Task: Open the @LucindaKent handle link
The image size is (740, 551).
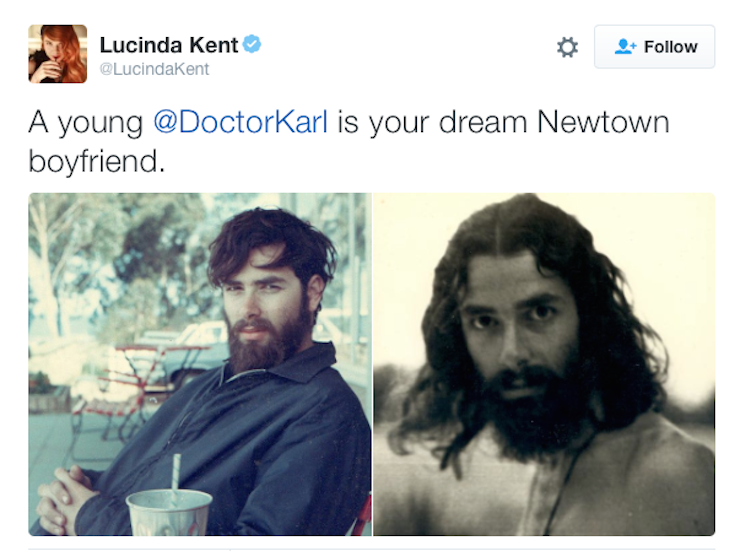Action: [154, 69]
